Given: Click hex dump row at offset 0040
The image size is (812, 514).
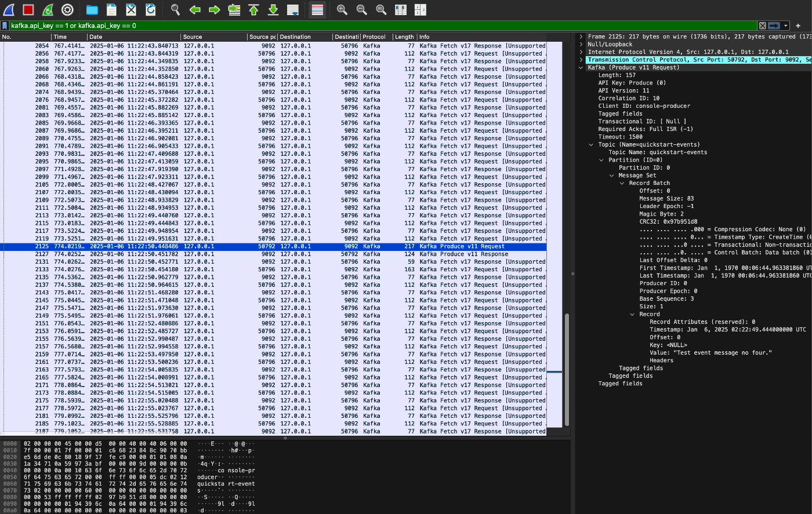Looking at the screenshot, I should (x=129, y=471).
